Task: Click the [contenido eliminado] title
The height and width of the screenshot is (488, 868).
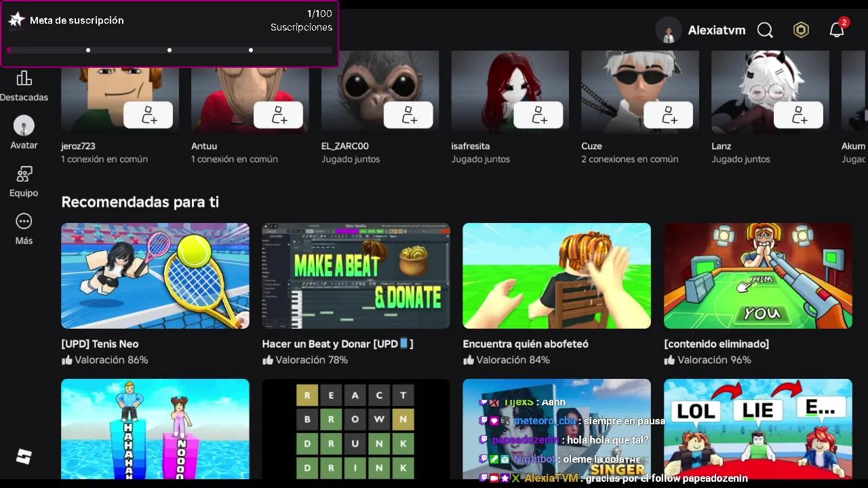Action: pos(716,344)
